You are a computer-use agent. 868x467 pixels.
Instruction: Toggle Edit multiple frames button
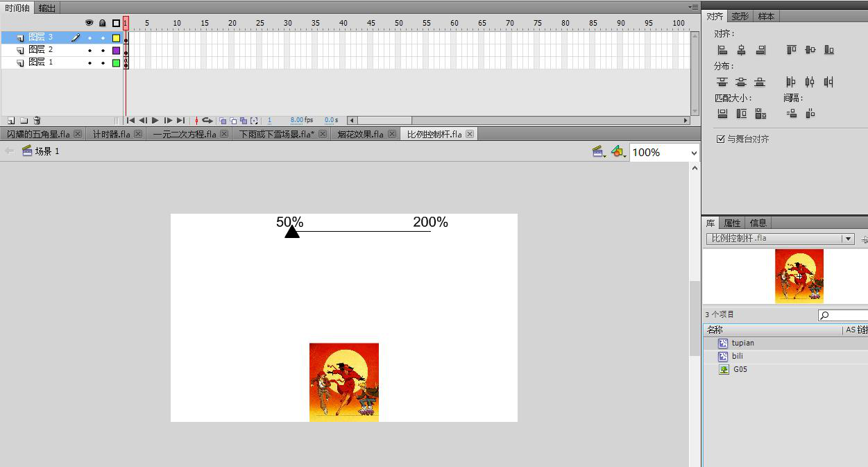244,121
